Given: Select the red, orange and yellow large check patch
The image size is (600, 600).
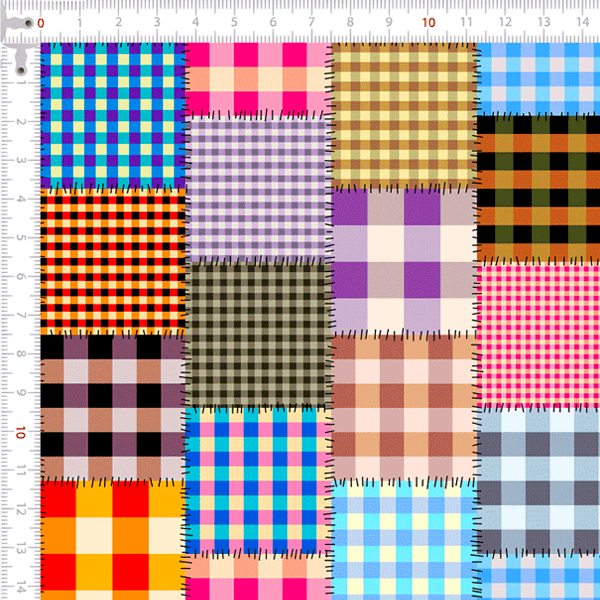Looking at the screenshot, I should tap(113, 540).
